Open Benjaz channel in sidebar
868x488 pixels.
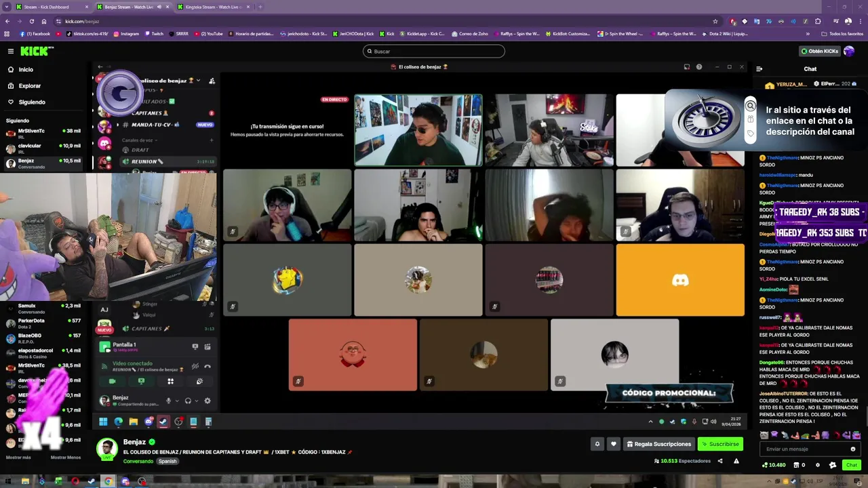coord(45,163)
